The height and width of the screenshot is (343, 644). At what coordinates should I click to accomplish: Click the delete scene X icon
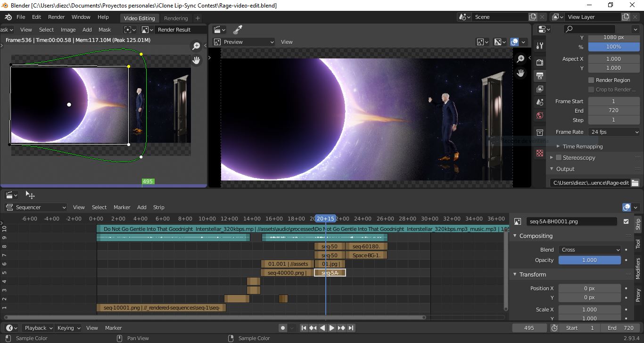coord(542,17)
